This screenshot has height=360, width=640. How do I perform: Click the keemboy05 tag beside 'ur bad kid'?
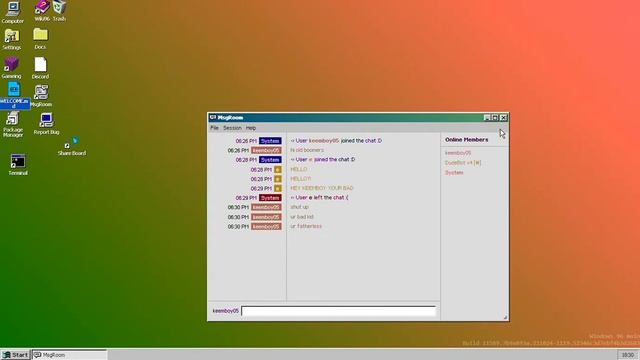pyautogui.click(x=266, y=217)
